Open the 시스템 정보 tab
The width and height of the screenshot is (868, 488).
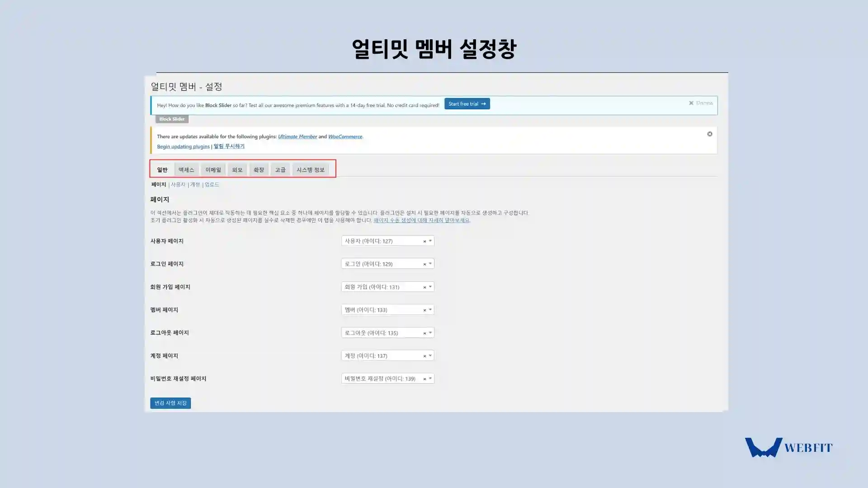(311, 170)
